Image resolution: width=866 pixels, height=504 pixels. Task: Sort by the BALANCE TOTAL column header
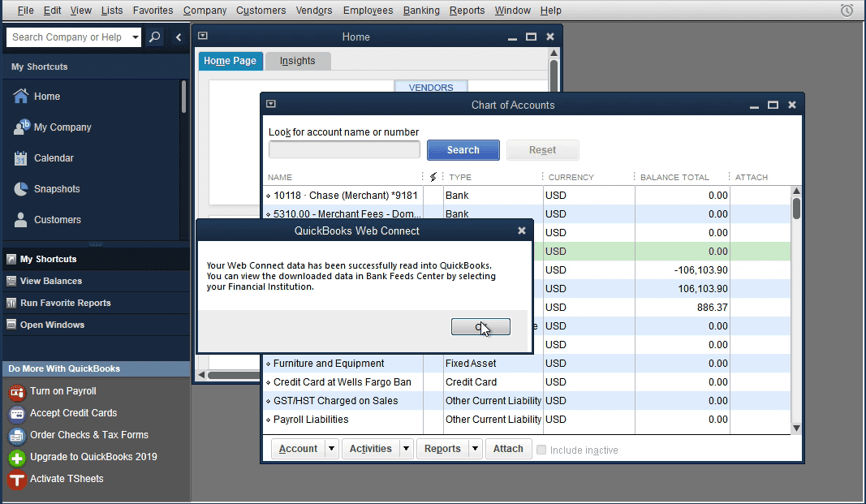[674, 177]
